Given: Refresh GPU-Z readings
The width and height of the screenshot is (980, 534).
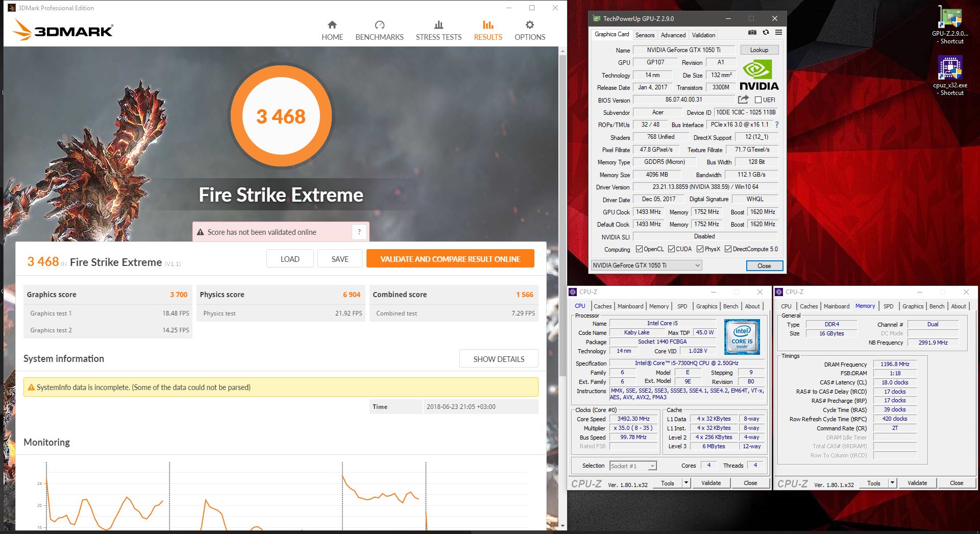Looking at the screenshot, I should 766,32.
